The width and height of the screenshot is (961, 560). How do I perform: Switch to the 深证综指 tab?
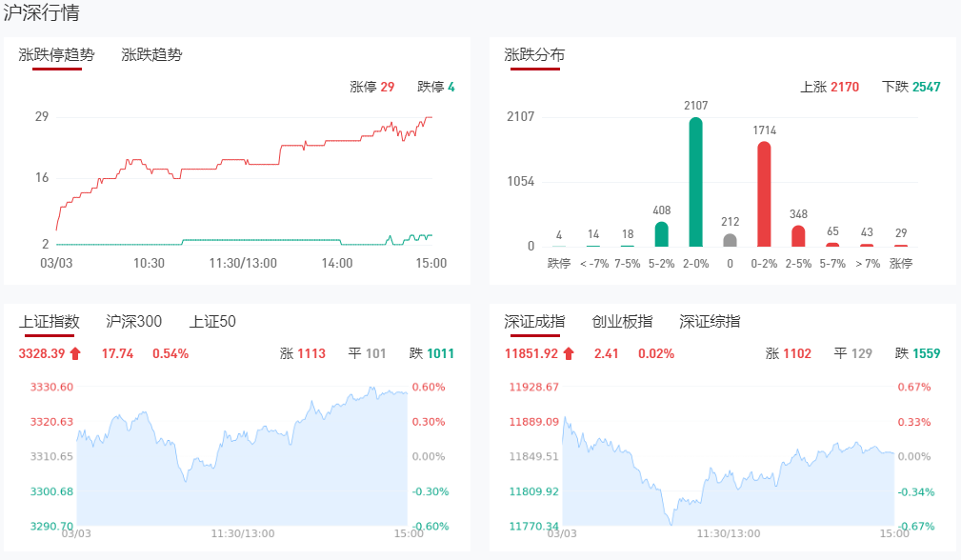[710, 322]
